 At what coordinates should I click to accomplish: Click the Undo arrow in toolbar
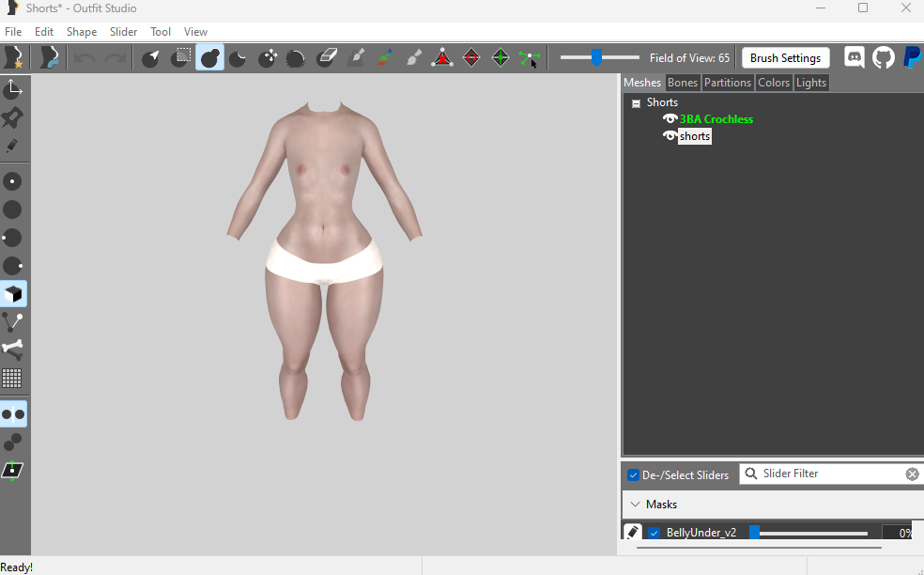(85, 58)
